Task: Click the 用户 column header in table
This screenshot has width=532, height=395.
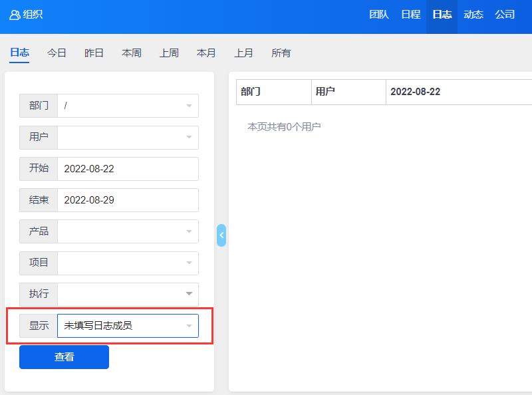Action: point(348,92)
